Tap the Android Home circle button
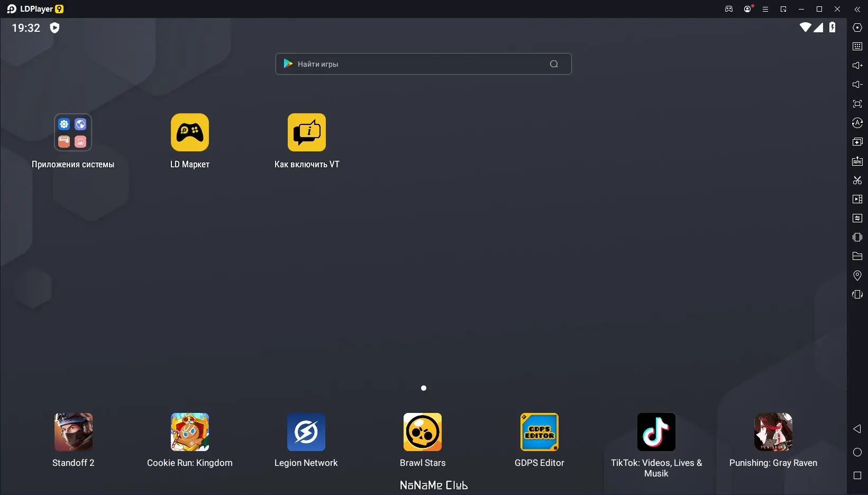The height and width of the screenshot is (495, 868). tap(857, 452)
